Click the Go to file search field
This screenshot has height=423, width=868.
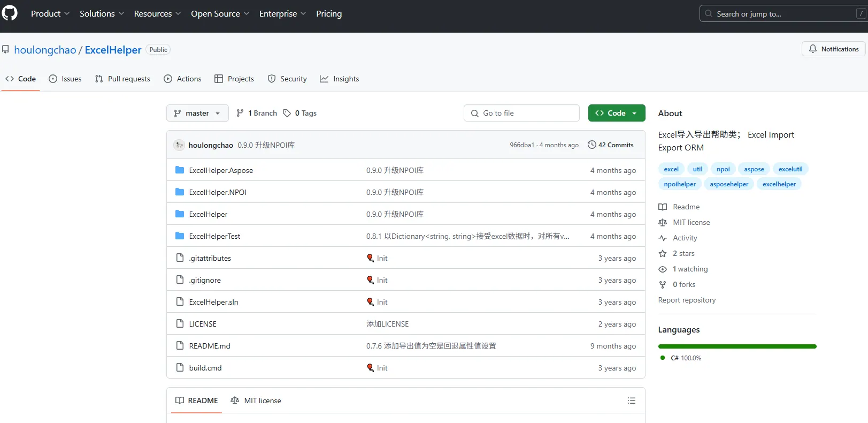click(x=521, y=113)
